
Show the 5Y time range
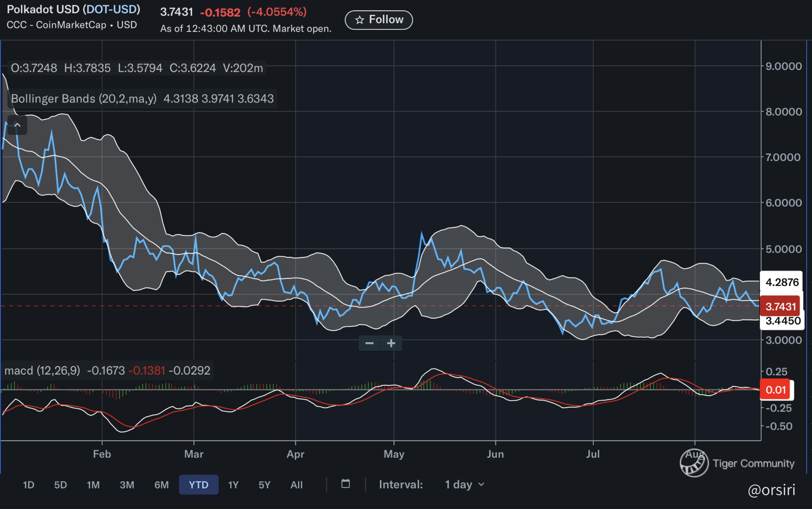pyautogui.click(x=264, y=485)
